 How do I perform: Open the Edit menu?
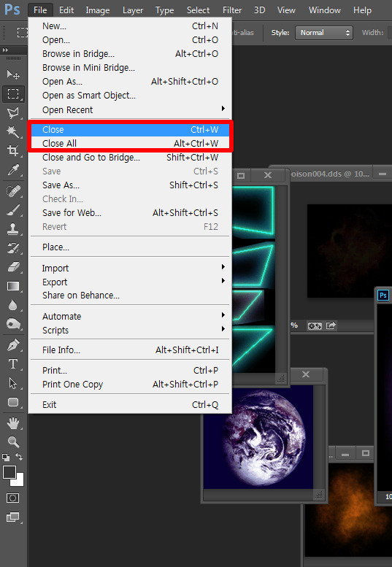tap(66, 10)
